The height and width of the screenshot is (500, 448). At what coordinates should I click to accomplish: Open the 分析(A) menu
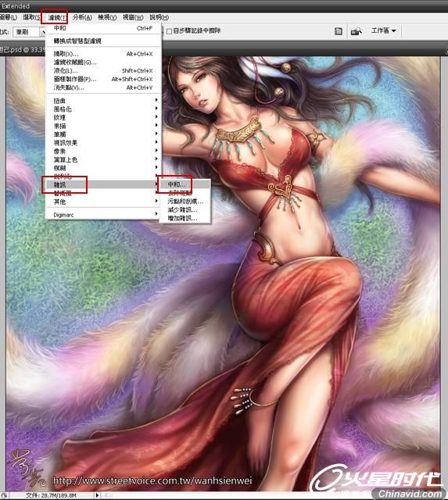pos(82,17)
